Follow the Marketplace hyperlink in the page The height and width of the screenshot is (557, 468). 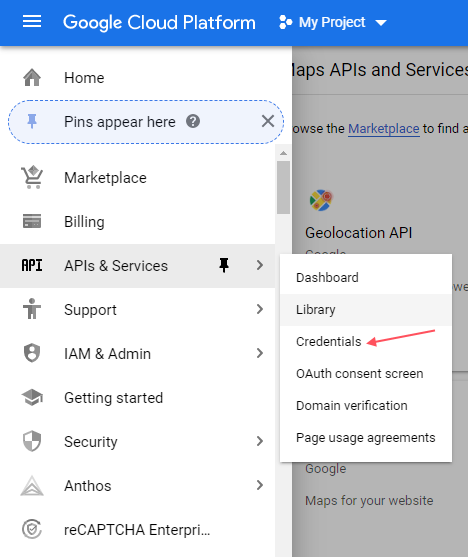[383, 129]
